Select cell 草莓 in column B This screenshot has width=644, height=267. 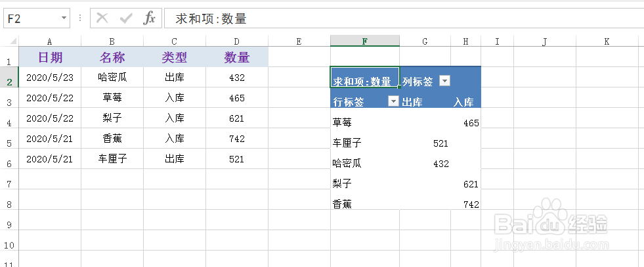click(x=112, y=98)
